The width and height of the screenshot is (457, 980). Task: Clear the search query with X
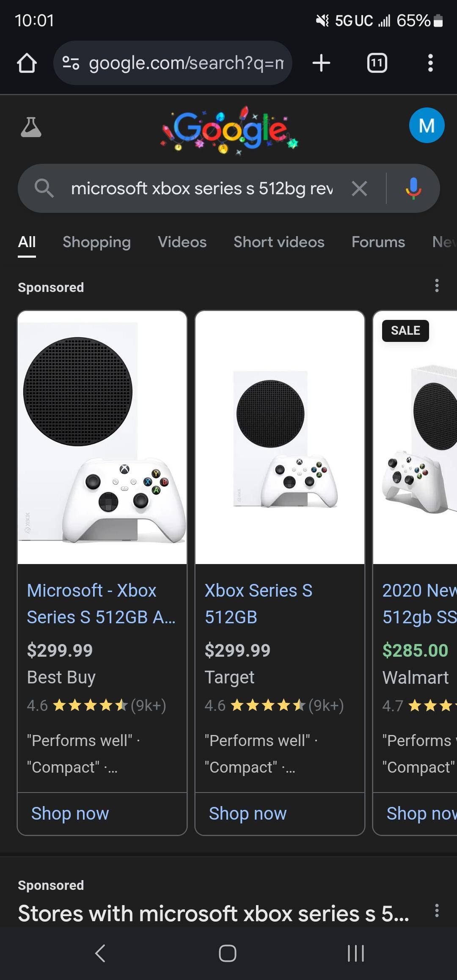point(359,188)
